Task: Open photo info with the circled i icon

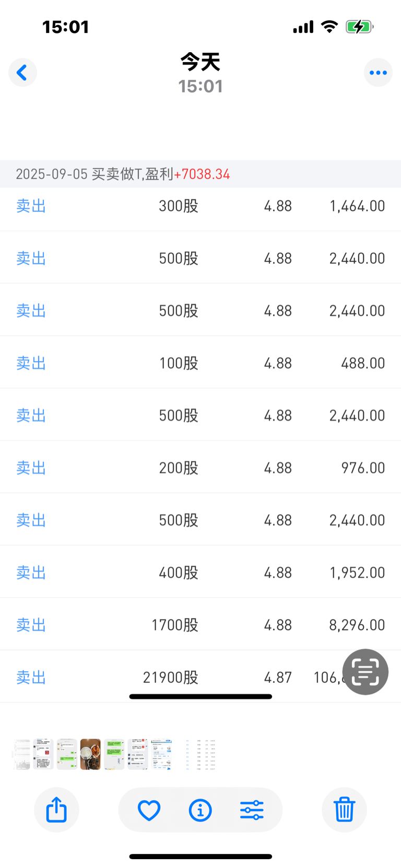Action: point(200,810)
